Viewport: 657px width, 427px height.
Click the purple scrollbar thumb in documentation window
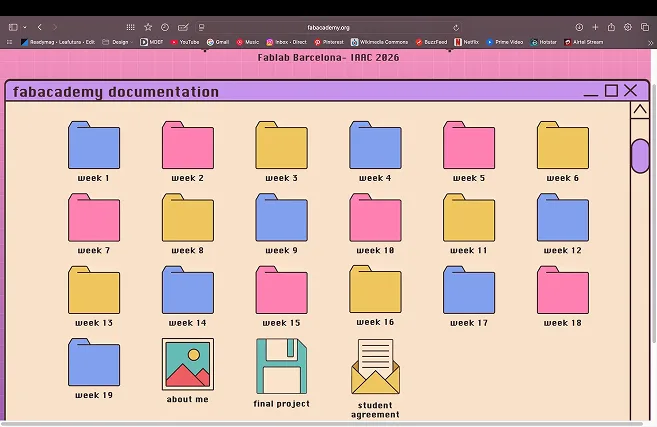pos(640,156)
